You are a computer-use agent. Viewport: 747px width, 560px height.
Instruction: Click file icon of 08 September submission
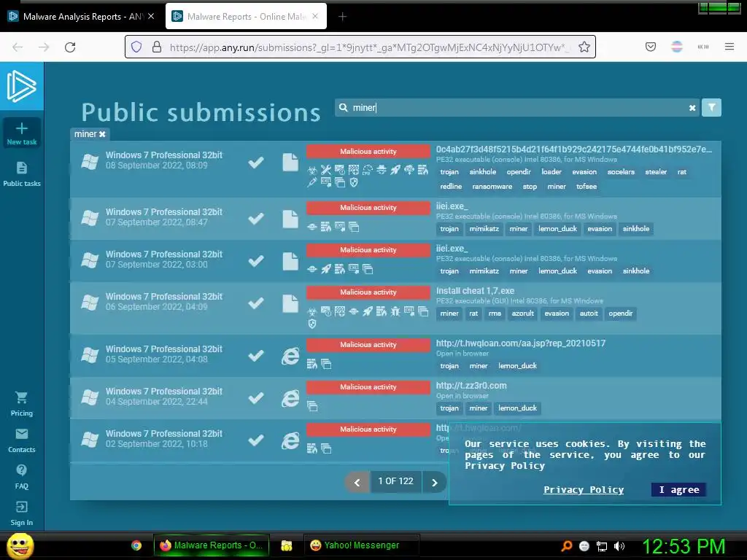[290, 163]
